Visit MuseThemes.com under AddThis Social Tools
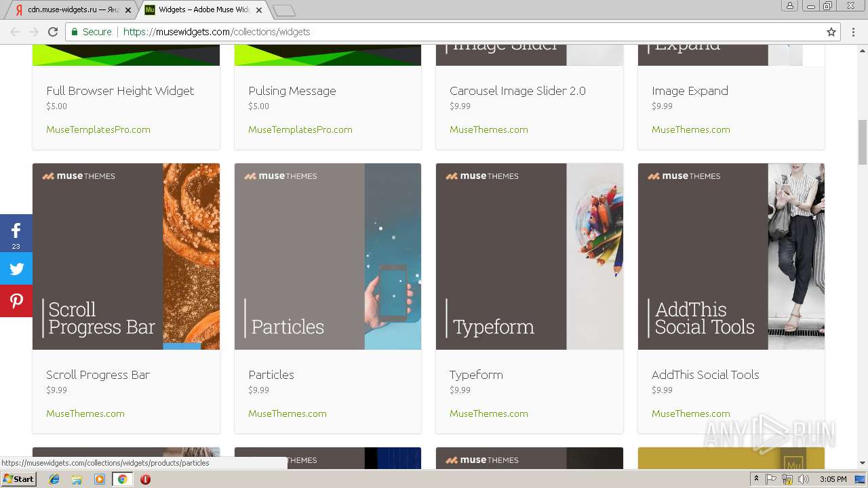The width and height of the screenshot is (868, 488). (x=691, y=413)
